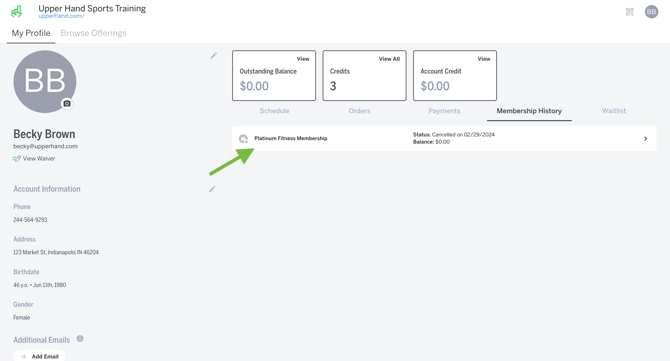
Task: Click the View Waiver signature icon
Action: click(x=17, y=158)
